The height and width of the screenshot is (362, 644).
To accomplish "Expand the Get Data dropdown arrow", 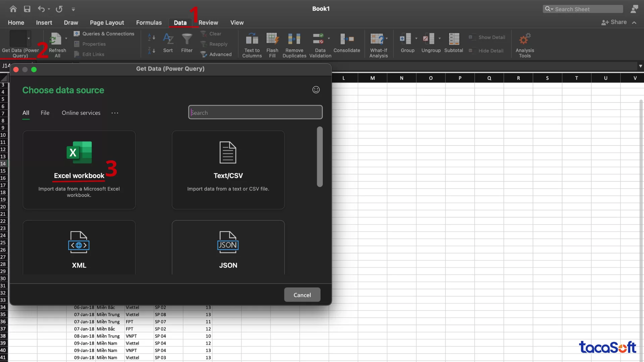I will (29, 39).
